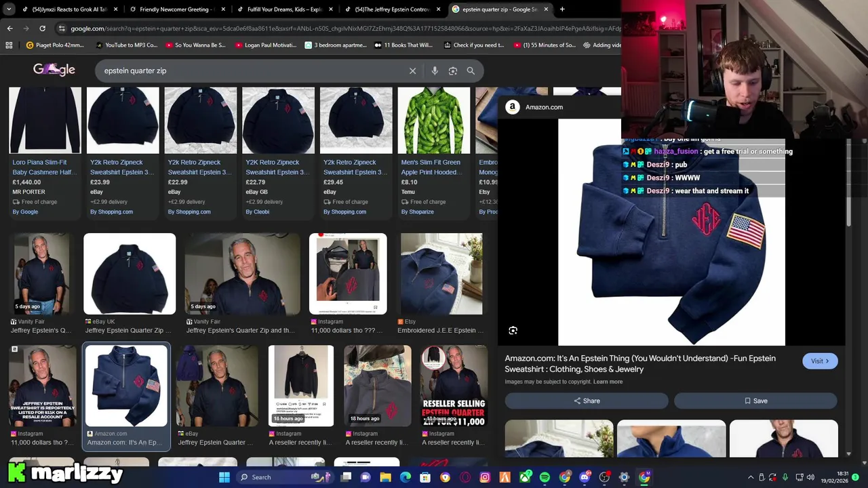The image size is (868, 488).
Task: Follow the 'By Cleobi' link
Action: [x=258, y=211]
